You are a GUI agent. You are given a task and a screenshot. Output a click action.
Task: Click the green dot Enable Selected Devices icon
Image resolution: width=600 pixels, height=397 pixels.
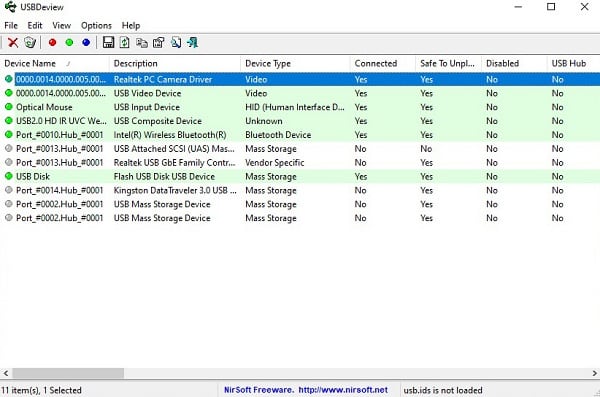(x=69, y=42)
